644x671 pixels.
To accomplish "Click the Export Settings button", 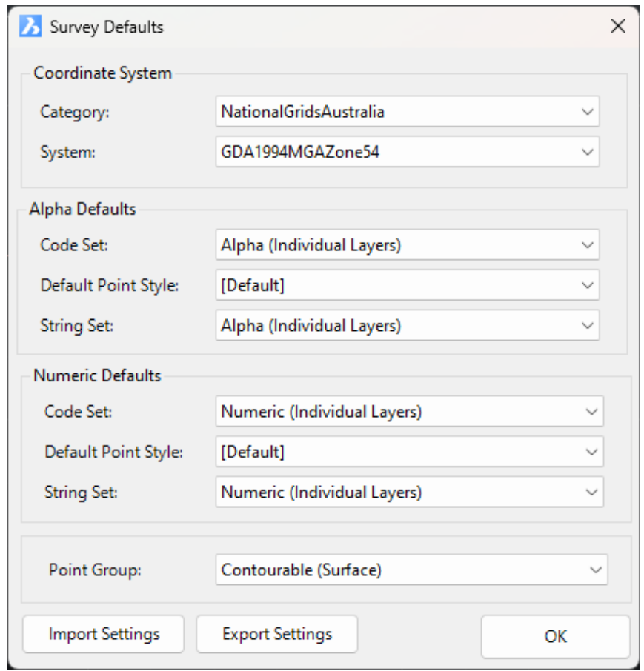I will tap(277, 634).
